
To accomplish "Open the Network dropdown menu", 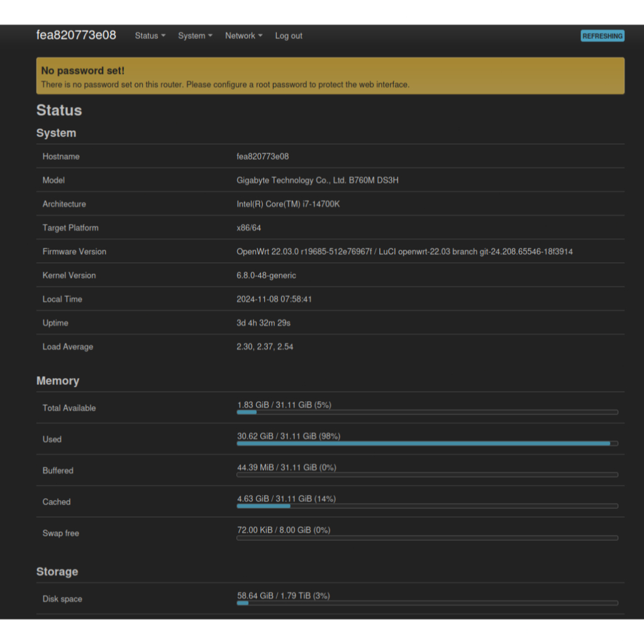I will (x=243, y=36).
